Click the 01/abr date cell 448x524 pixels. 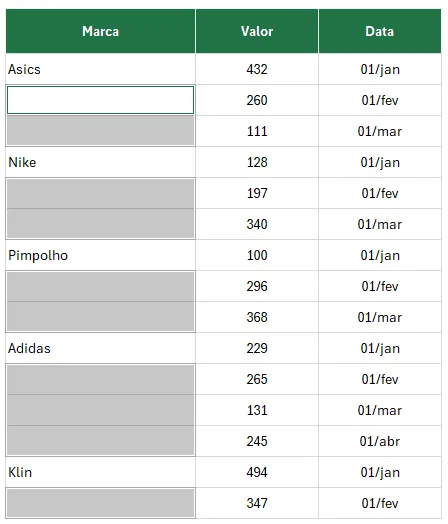tap(380, 441)
